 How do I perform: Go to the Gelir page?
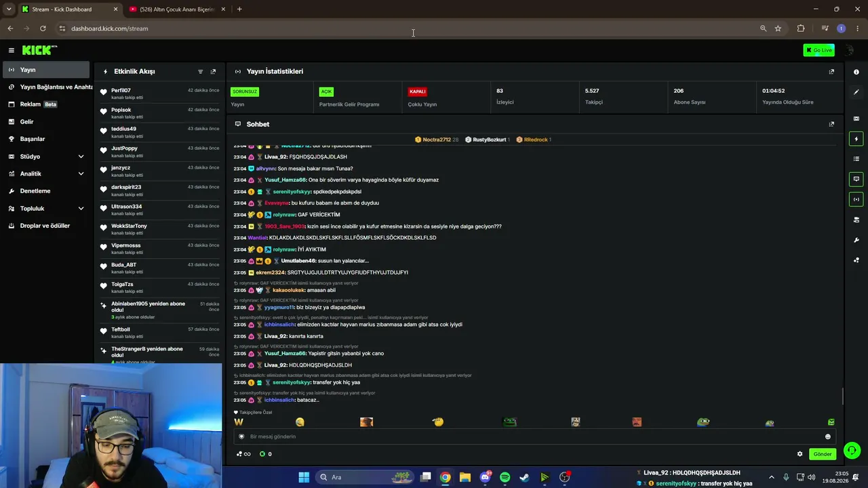(x=45, y=122)
